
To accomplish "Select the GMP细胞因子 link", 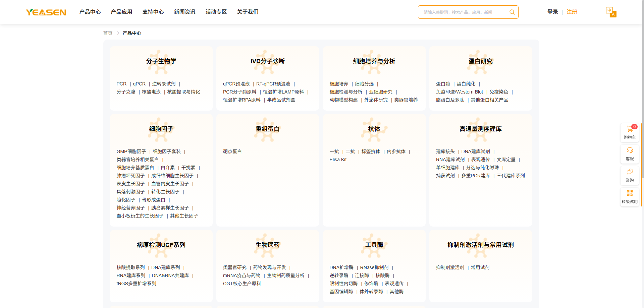I will pyautogui.click(x=131, y=151).
